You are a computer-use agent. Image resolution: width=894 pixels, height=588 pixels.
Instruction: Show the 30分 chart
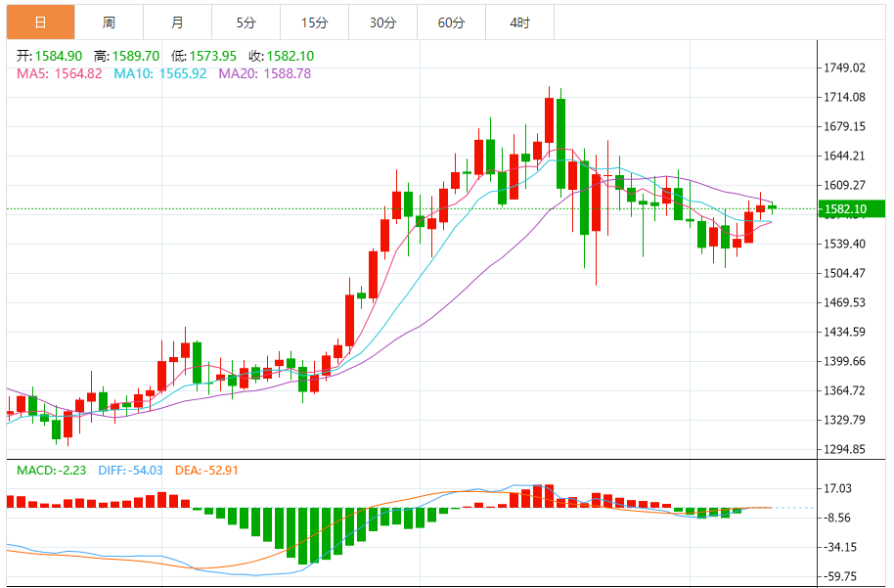(x=382, y=23)
